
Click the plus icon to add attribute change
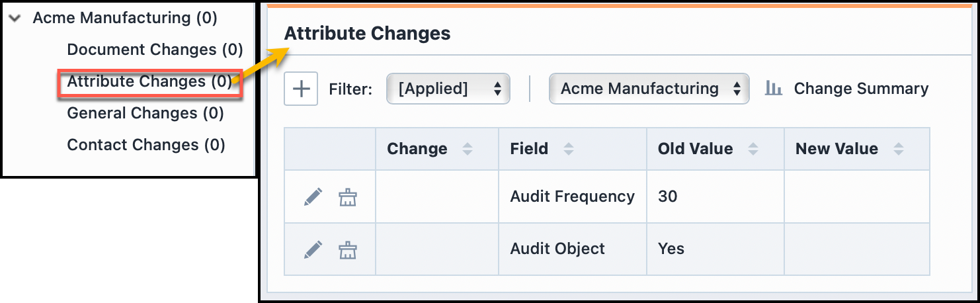(x=301, y=89)
